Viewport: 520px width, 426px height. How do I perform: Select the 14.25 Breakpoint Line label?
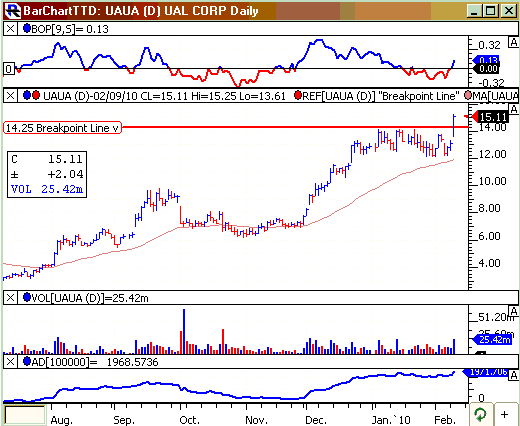[62, 128]
